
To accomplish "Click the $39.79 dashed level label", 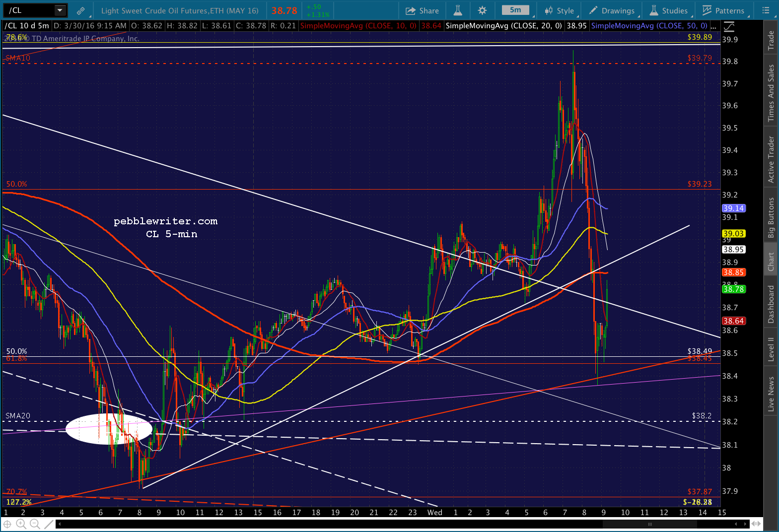I will [700, 58].
